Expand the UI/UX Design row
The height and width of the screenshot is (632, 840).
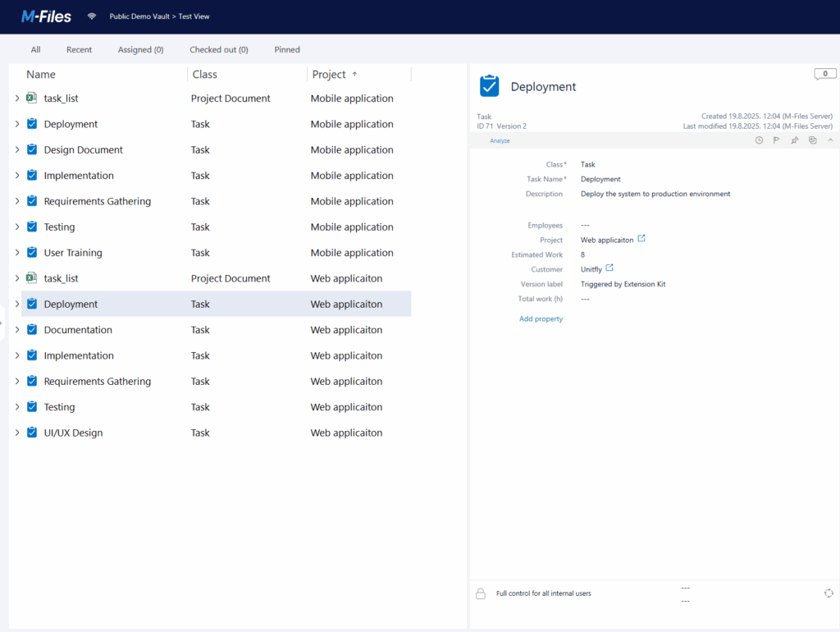click(x=17, y=433)
